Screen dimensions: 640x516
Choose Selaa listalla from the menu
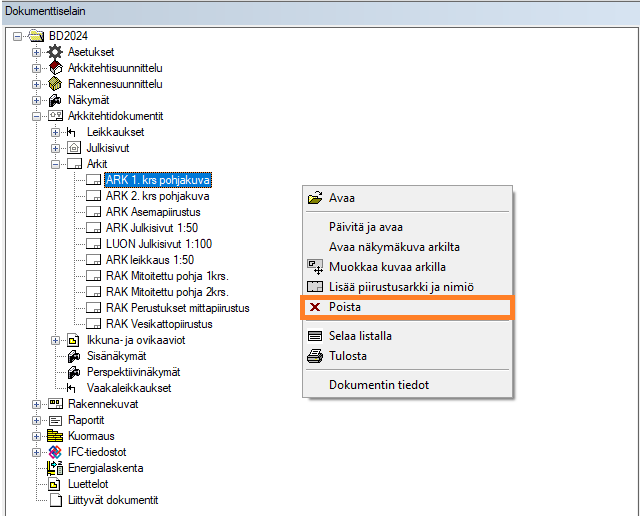coord(407,336)
